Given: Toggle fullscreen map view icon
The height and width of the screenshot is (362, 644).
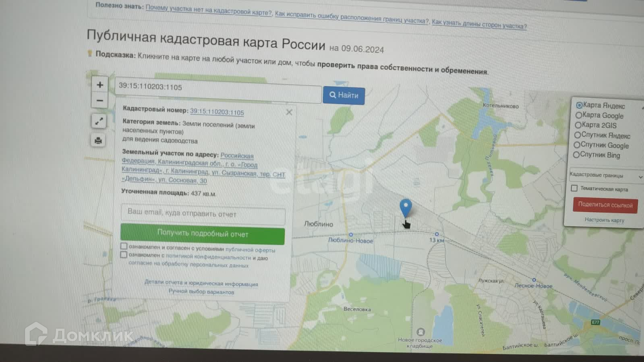Looking at the screenshot, I should [x=99, y=121].
